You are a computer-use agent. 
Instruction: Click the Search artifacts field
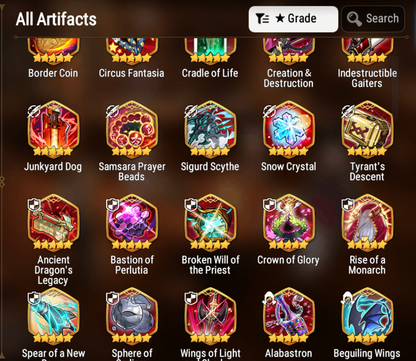pos(373,19)
